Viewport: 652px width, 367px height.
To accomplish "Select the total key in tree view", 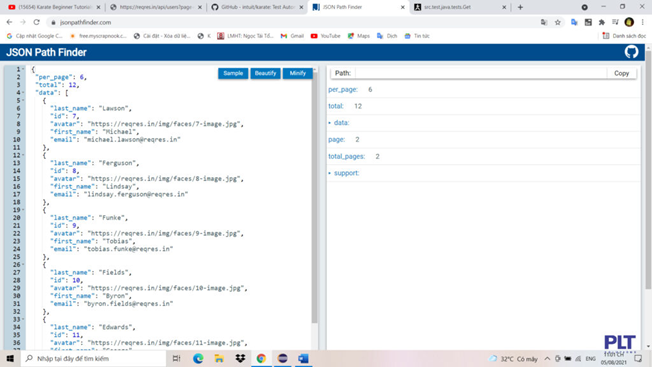I will tap(336, 106).
